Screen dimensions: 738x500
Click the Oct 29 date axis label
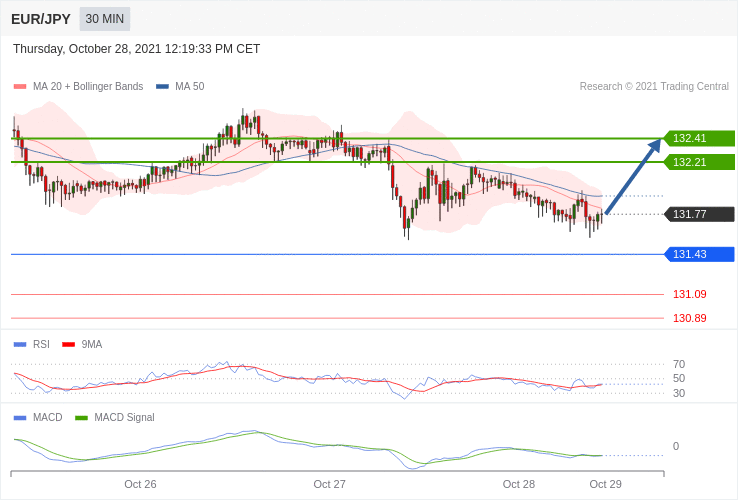(x=605, y=484)
